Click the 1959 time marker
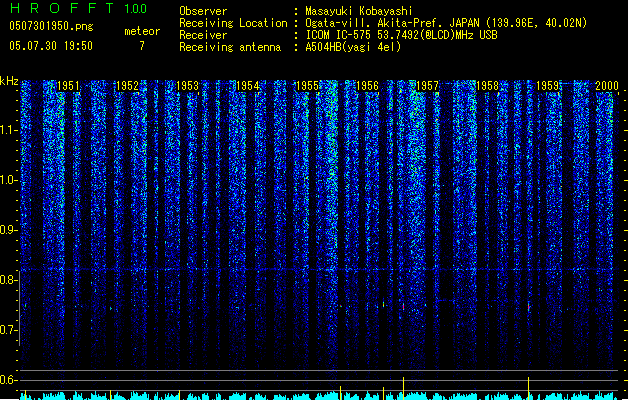The image size is (629, 400). (548, 86)
